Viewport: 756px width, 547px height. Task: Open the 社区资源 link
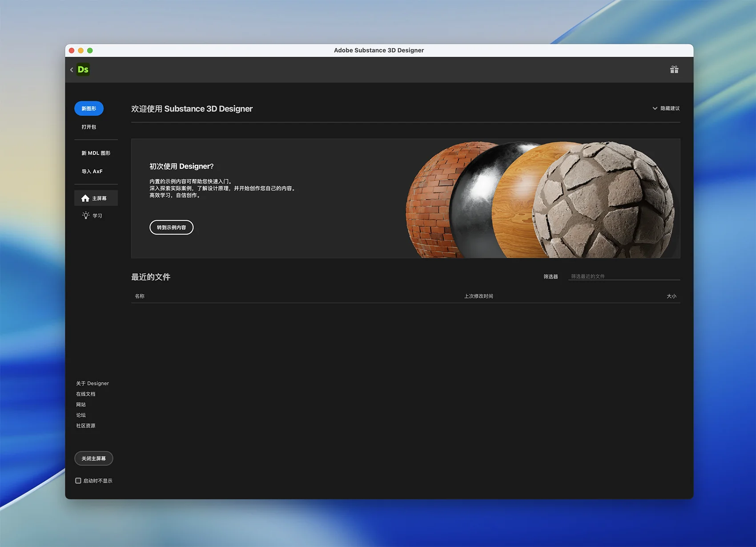point(86,426)
